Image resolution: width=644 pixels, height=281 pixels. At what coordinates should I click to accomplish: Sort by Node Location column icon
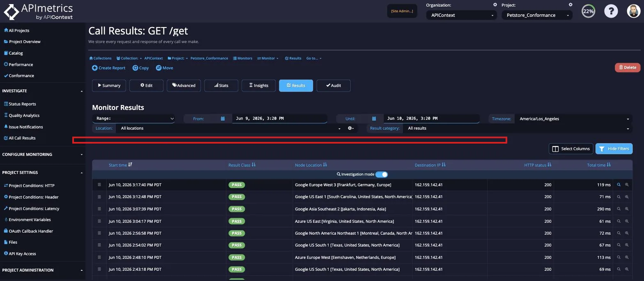325,164
